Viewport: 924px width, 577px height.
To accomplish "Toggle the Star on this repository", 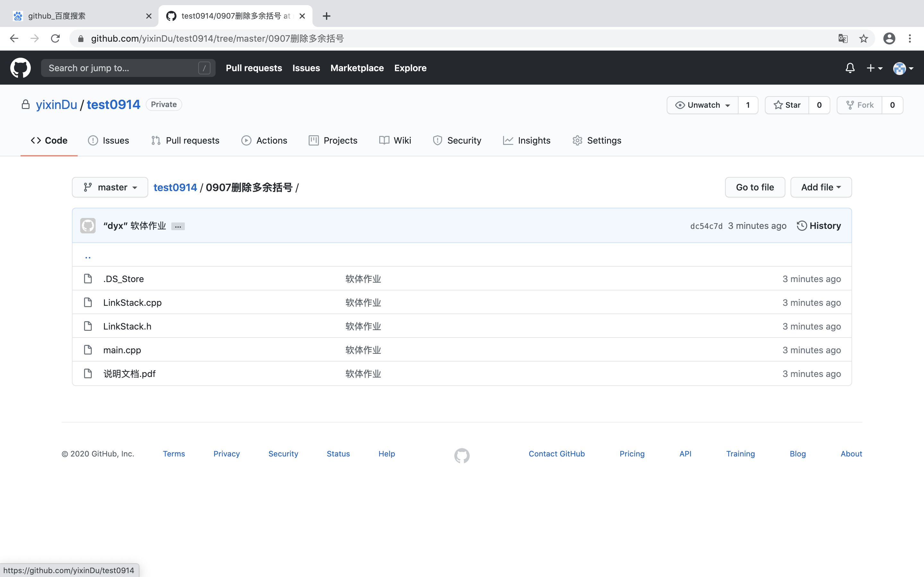I will [787, 105].
